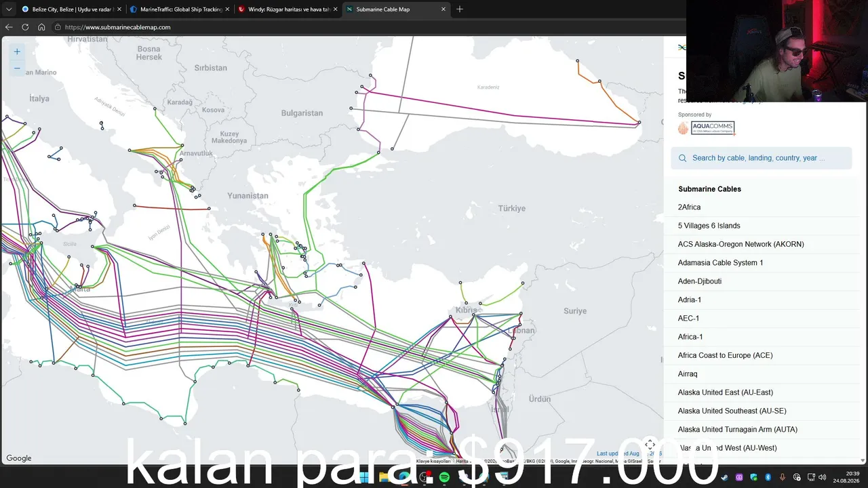This screenshot has width=868, height=488.
Task: Click the Yunanistan map label
Action: click(248, 196)
